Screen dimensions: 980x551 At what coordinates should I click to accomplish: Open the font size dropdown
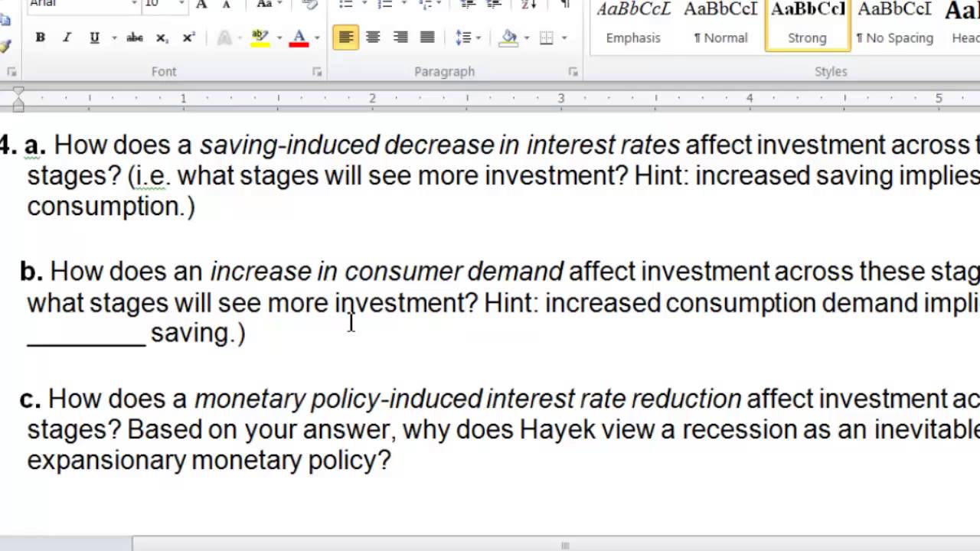coord(182,5)
